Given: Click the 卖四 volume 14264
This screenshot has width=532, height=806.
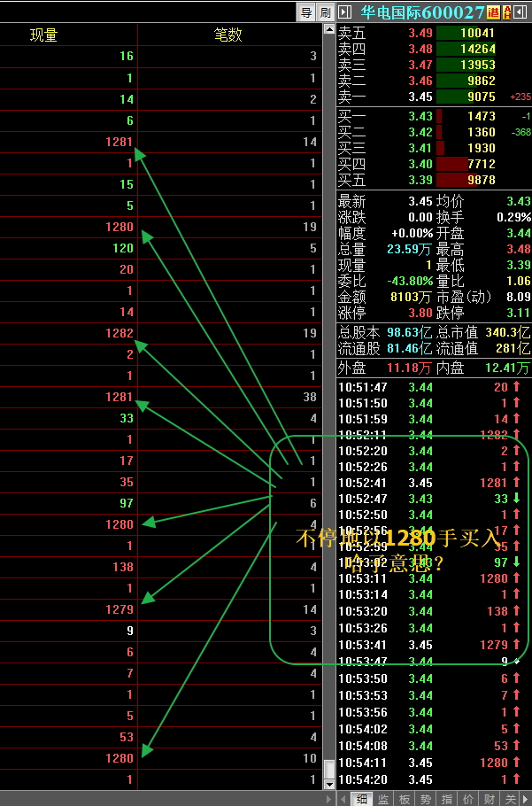Looking at the screenshot, I should [478, 50].
